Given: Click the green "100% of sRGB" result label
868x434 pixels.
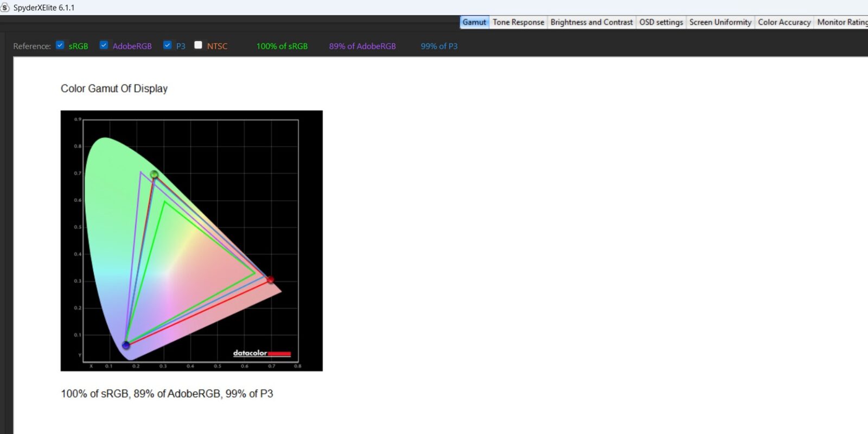Looking at the screenshot, I should (282, 46).
